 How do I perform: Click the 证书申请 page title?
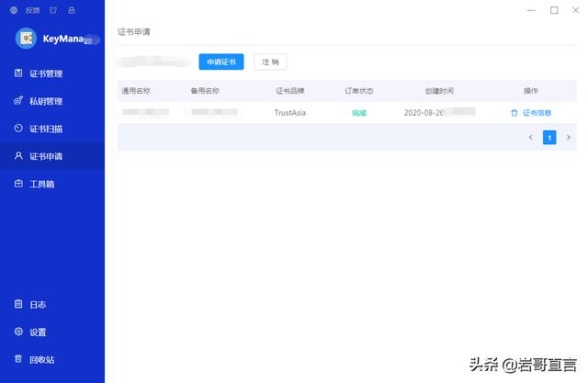click(134, 32)
